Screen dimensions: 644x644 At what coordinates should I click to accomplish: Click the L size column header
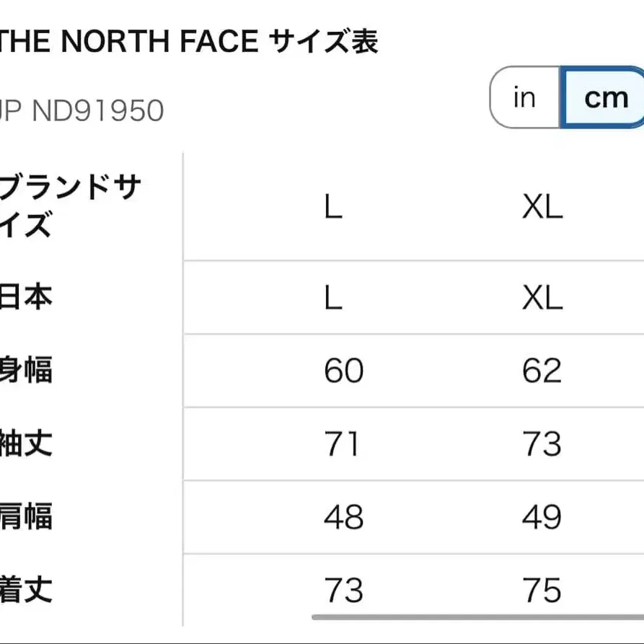click(x=331, y=208)
